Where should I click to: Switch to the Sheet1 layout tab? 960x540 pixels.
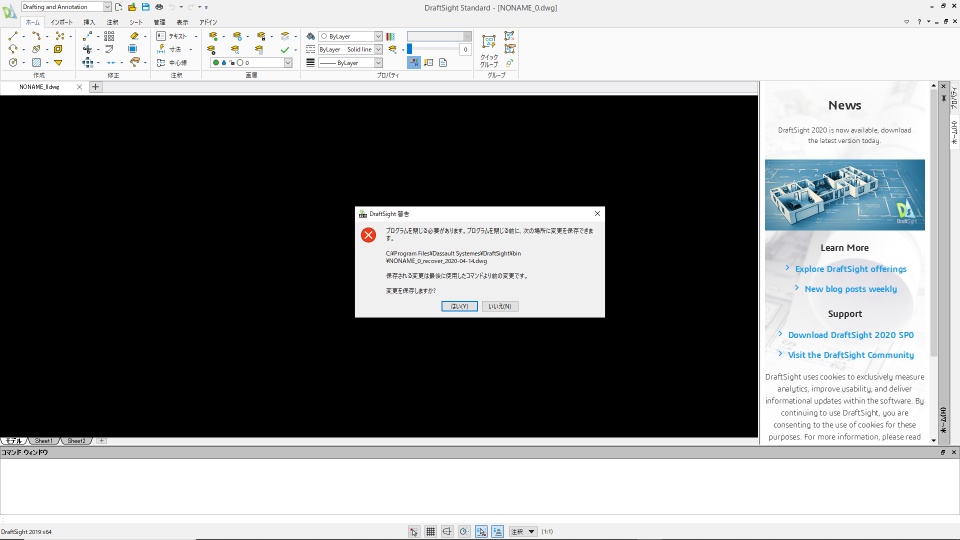(x=43, y=441)
